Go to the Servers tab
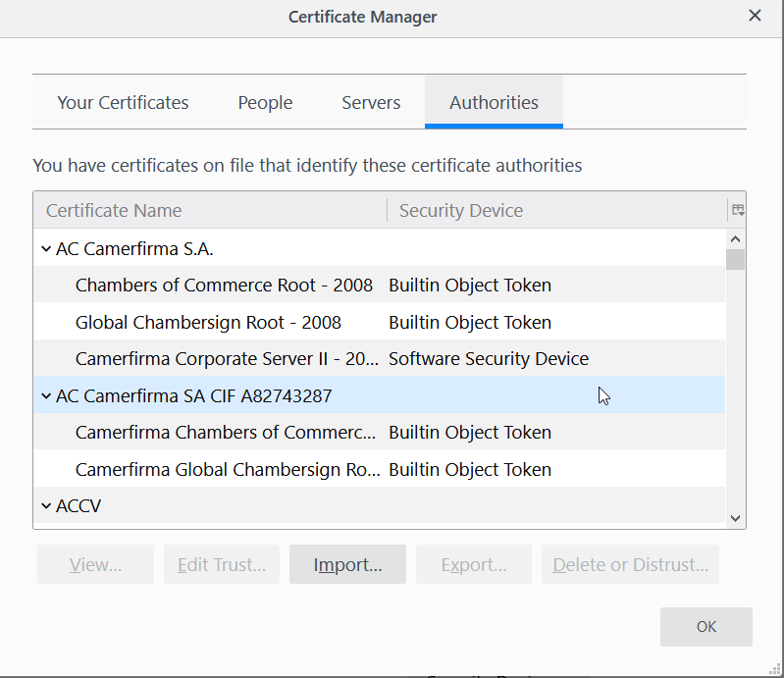 point(371,102)
